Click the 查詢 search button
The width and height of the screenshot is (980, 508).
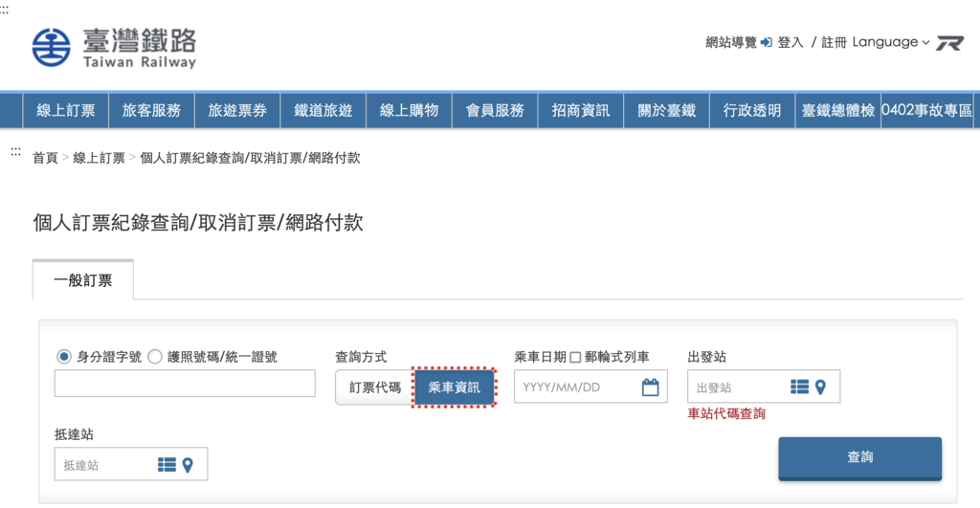pyautogui.click(x=860, y=458)
